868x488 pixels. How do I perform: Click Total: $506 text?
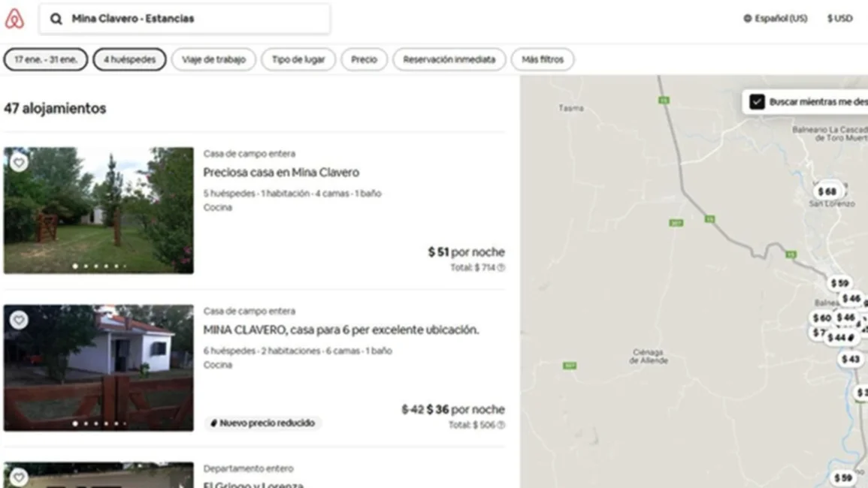click(x=472, y=425)
